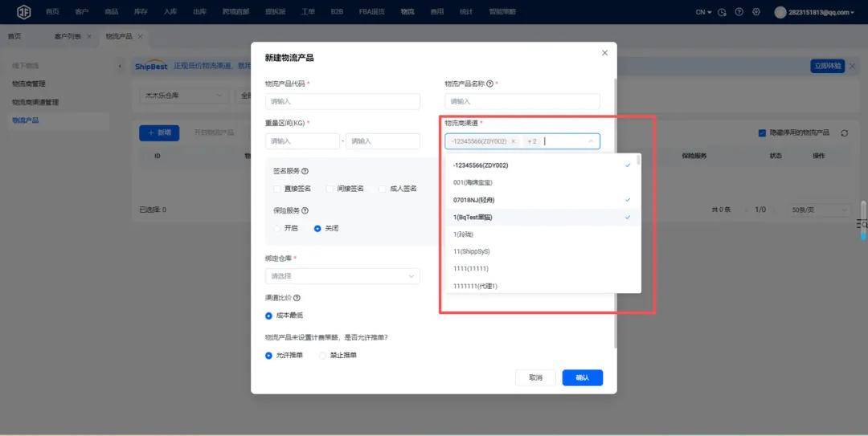
Task: Open the 客户 top menu
Action: 81,11
